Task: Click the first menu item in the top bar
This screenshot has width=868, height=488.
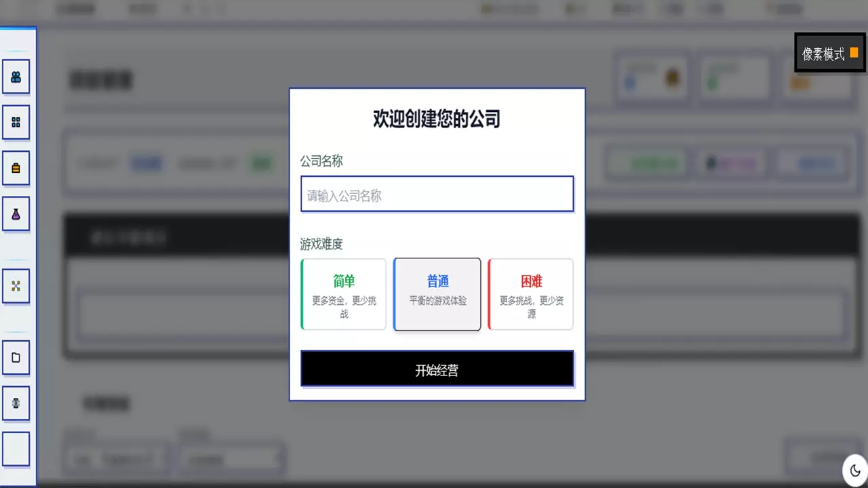Action: (75, 9)
